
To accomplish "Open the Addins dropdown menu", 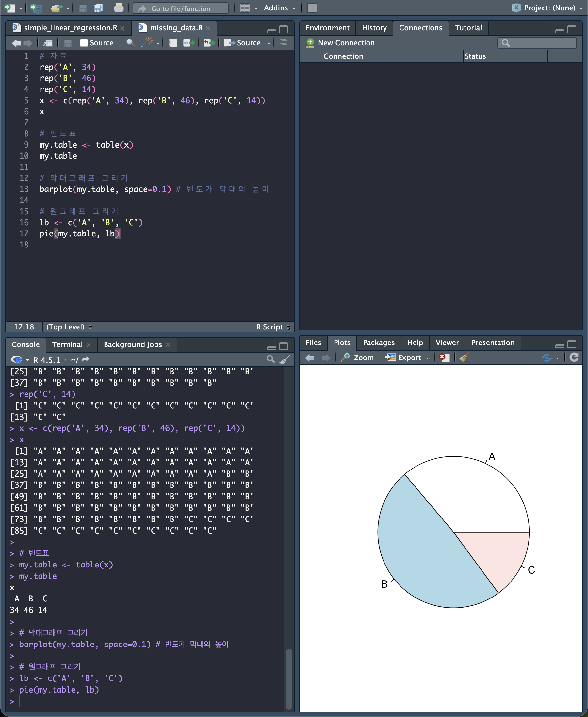I will [x=280, y=8].
